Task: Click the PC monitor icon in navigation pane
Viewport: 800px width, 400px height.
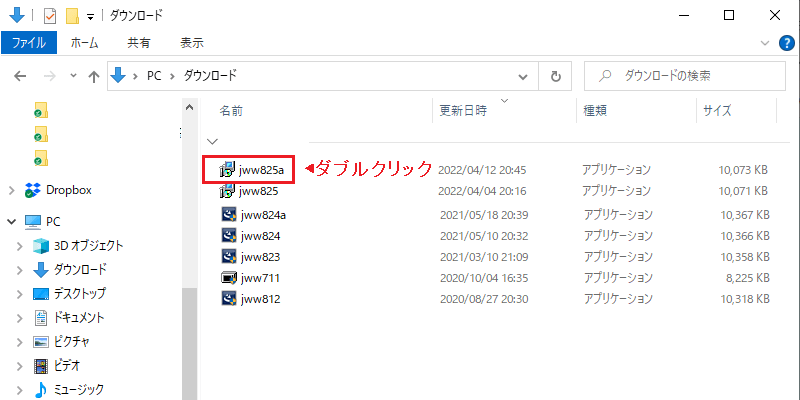Action: click(33, 221)
